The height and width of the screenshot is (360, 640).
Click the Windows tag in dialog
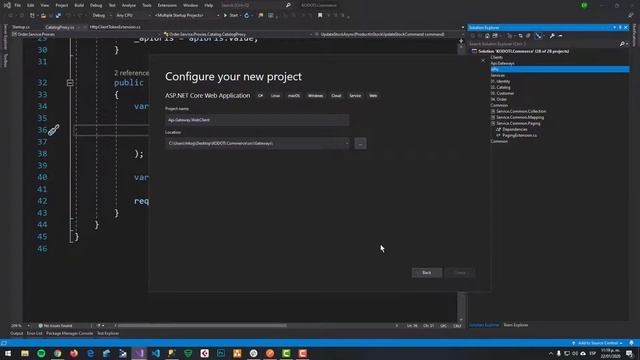click(x=316, y=96)
